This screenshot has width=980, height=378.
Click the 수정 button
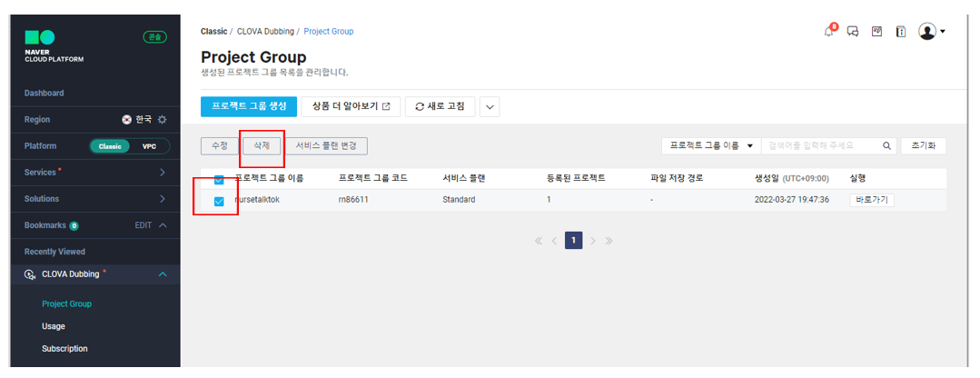pos(220,145)
